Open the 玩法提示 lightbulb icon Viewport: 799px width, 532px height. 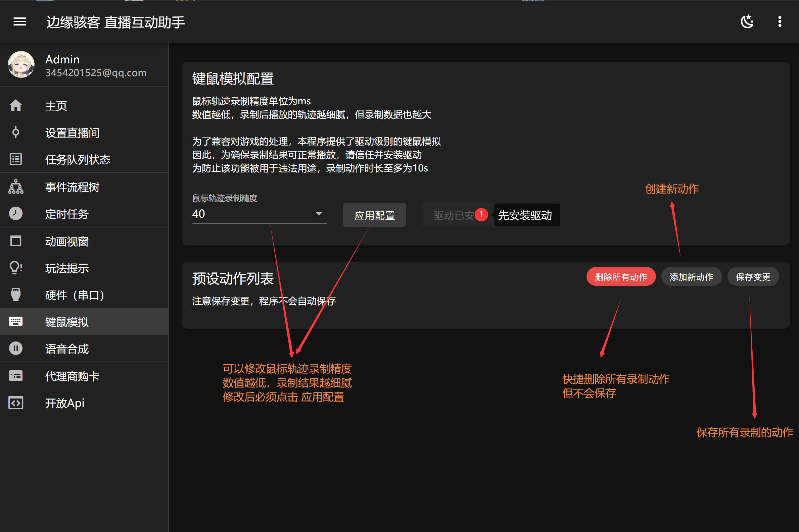[16, 268]
